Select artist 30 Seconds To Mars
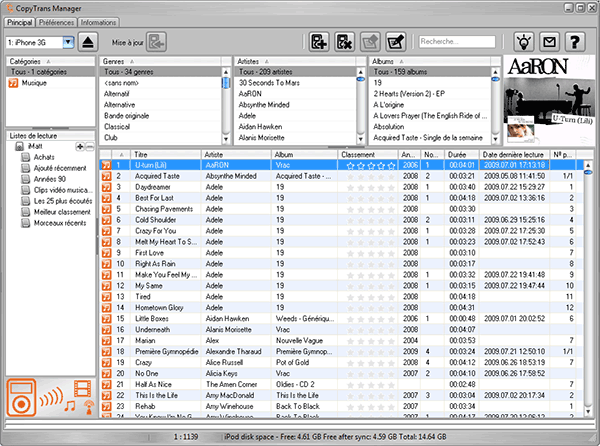Screen dimensions: 600x446 tap(295, 83)
